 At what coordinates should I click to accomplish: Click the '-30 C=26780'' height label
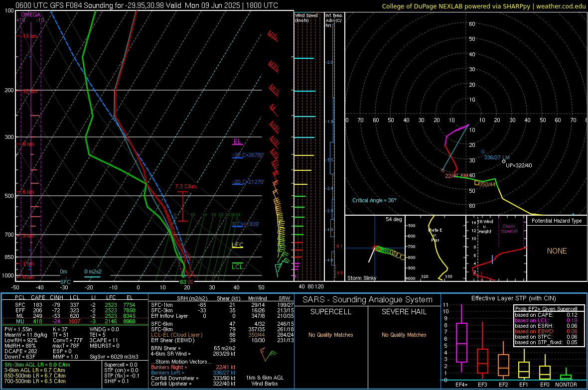point(248,155)
